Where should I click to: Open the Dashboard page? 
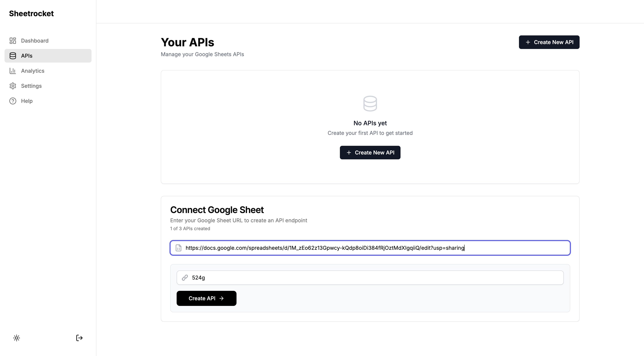tap(35, 41)
